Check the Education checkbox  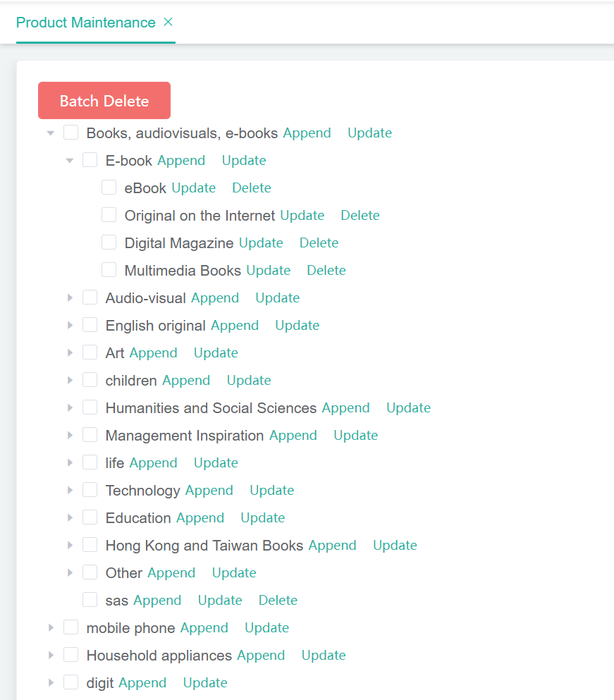pos(90,517)
